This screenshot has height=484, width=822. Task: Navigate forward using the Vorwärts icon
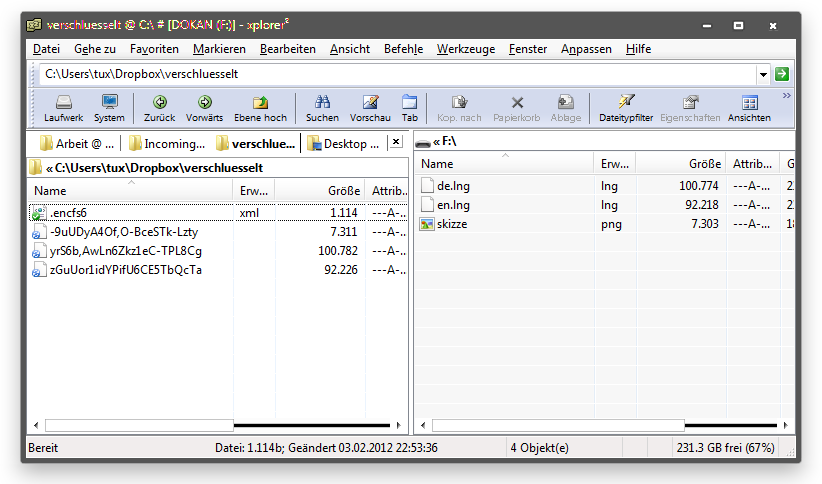[204, 107]
